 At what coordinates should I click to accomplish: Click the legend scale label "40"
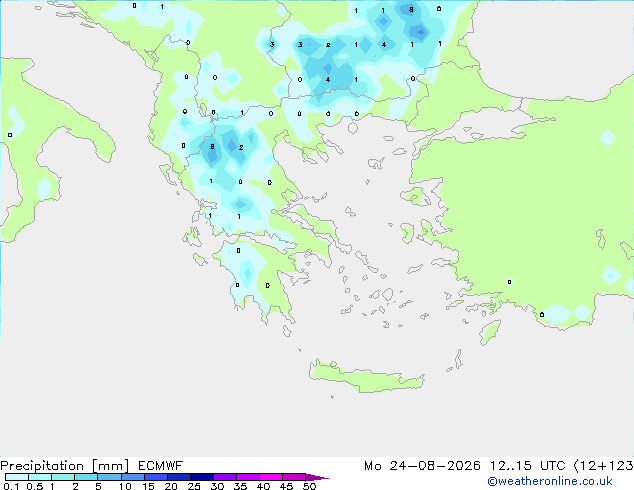[x=263, y=486]
